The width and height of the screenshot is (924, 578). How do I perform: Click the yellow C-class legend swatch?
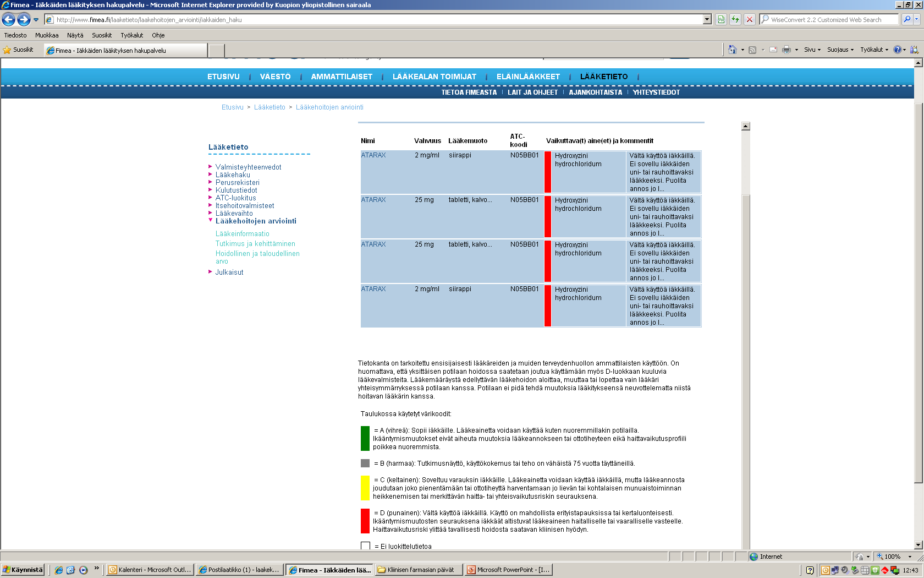click(x=365, y=488)
